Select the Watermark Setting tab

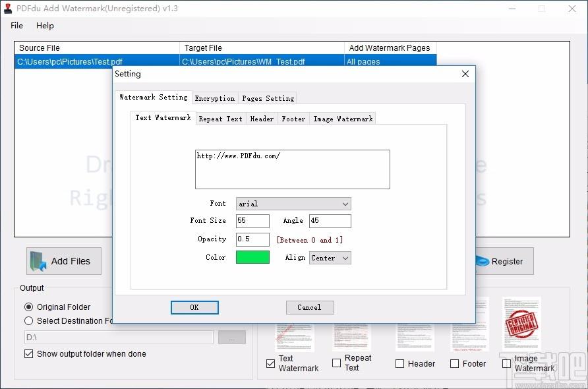[154, 97]
